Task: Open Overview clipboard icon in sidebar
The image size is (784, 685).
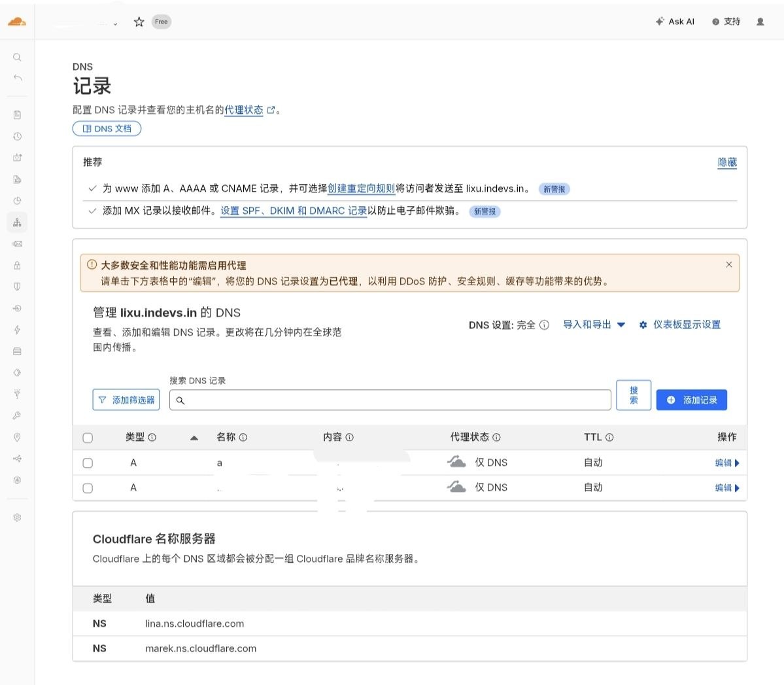Action: point(17,114)
